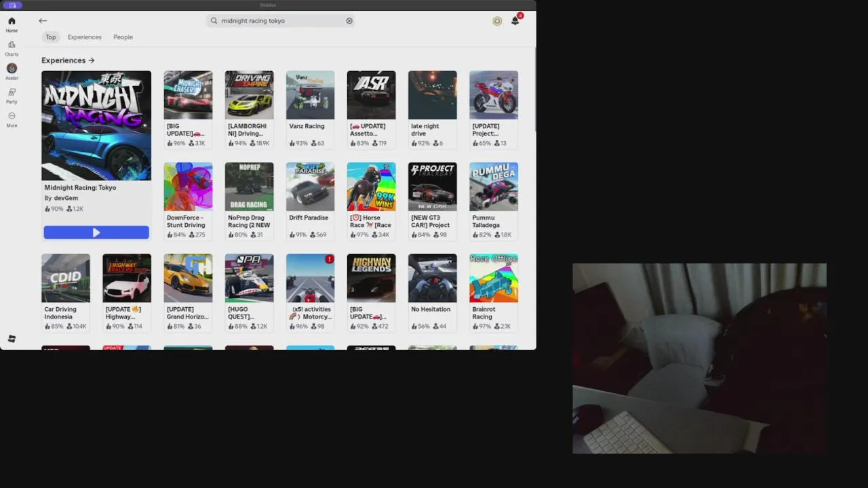Click the Roblox logo at the sidebar bottom

click(12, 339)
